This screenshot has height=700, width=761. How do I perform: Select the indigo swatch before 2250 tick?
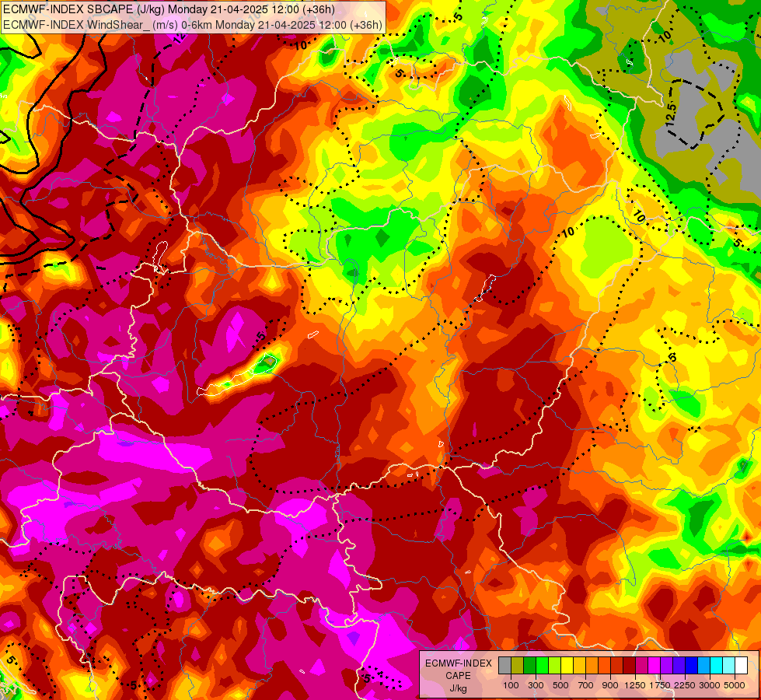coord(679,665)
